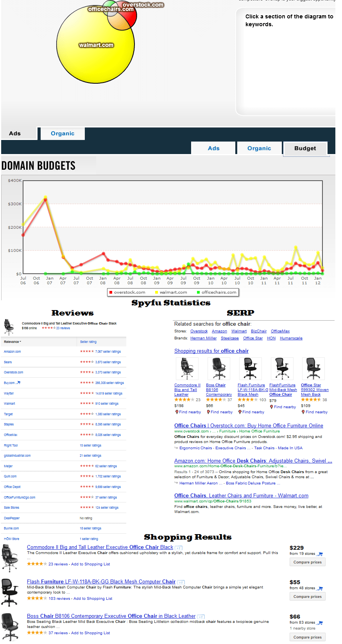This screenshot has width=342, height=644.
Task: Switch to the Organic tab beside Budget
Action: coord(259,148)
